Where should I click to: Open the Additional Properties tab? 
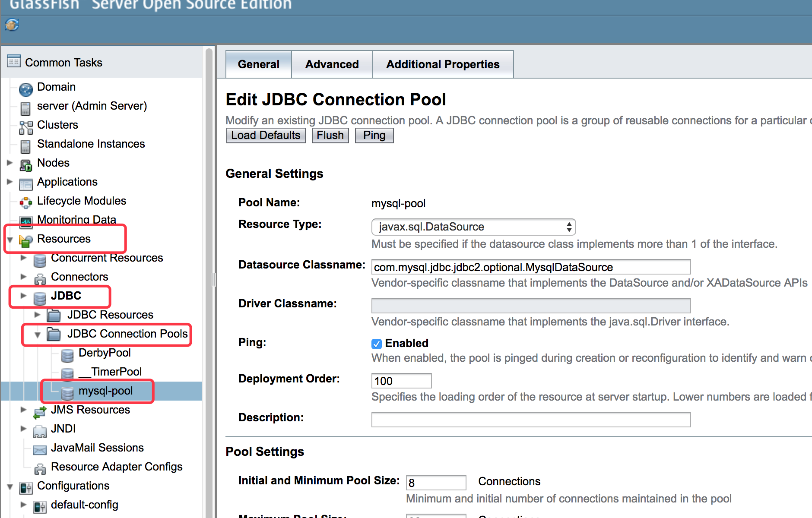click(443, 64)
